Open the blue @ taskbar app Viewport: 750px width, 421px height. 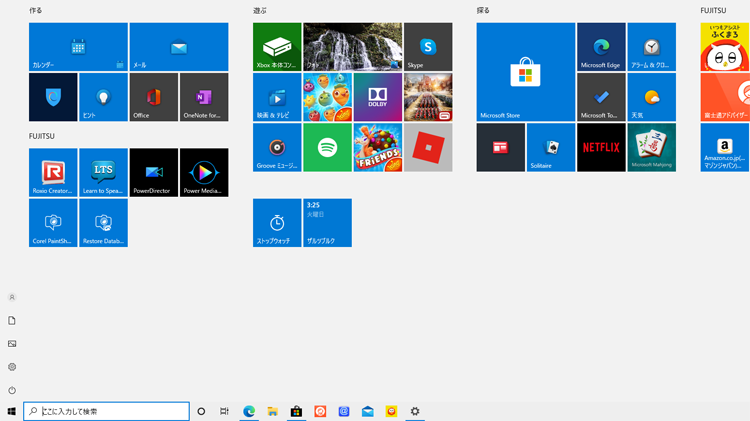pyautogui.click(x=344, y=411)
